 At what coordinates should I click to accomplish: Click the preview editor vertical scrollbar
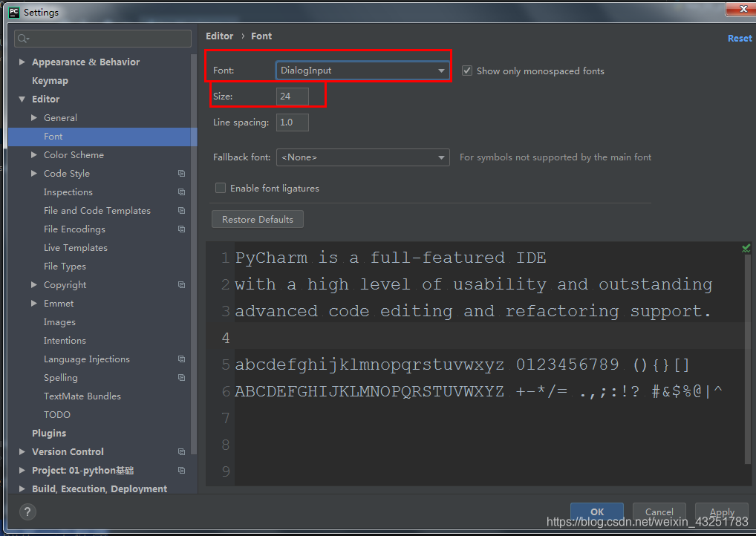(747, 359)
